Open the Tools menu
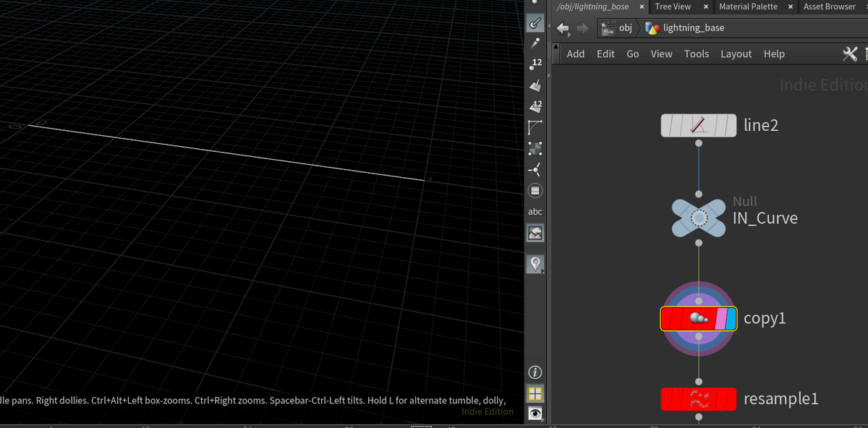The height and width of the screenshot is (428, 868). click(697, 54)
